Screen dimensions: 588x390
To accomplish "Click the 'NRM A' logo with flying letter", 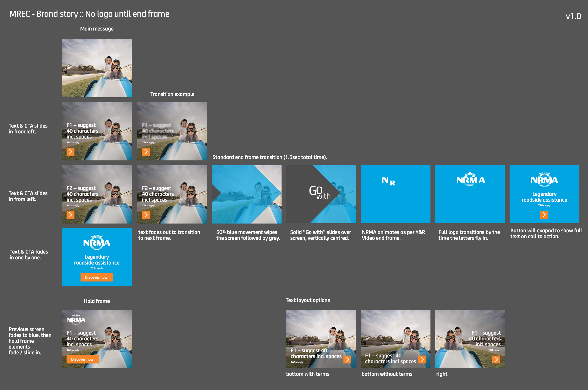I will click(471, 179).
